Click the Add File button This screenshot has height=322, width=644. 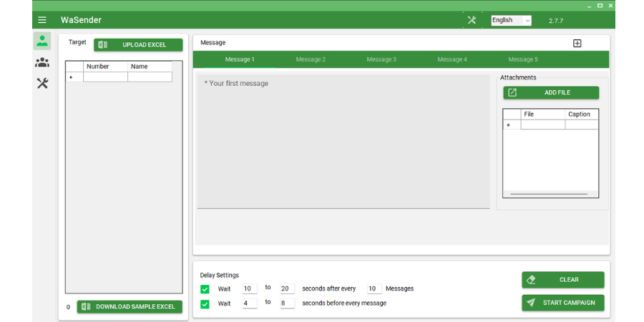551,92
